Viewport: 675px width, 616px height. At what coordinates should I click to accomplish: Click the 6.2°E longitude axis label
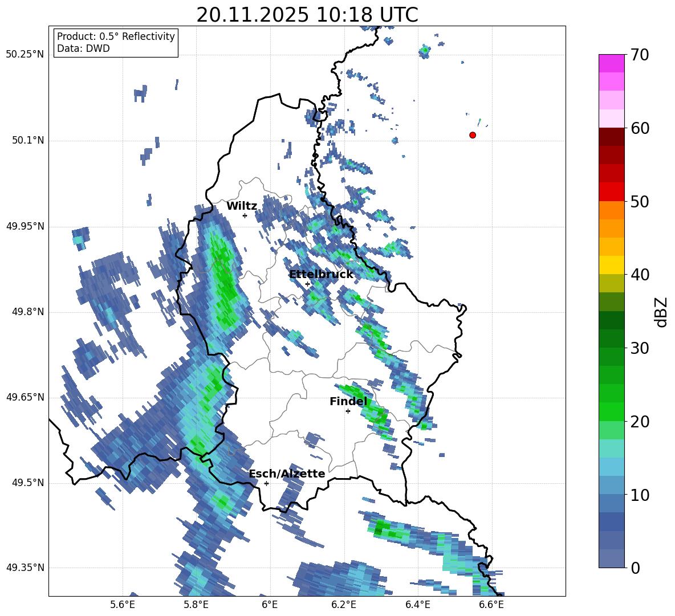(344, 604)
